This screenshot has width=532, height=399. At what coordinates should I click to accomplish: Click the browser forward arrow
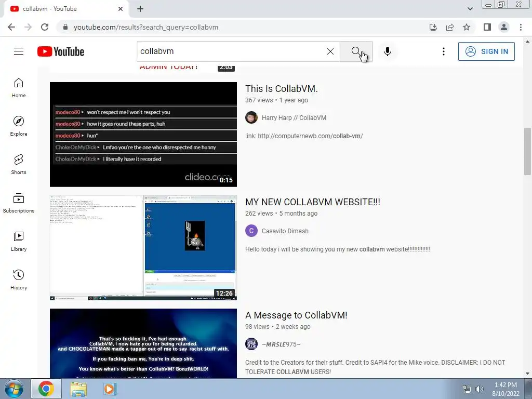(x=28, y=27)
